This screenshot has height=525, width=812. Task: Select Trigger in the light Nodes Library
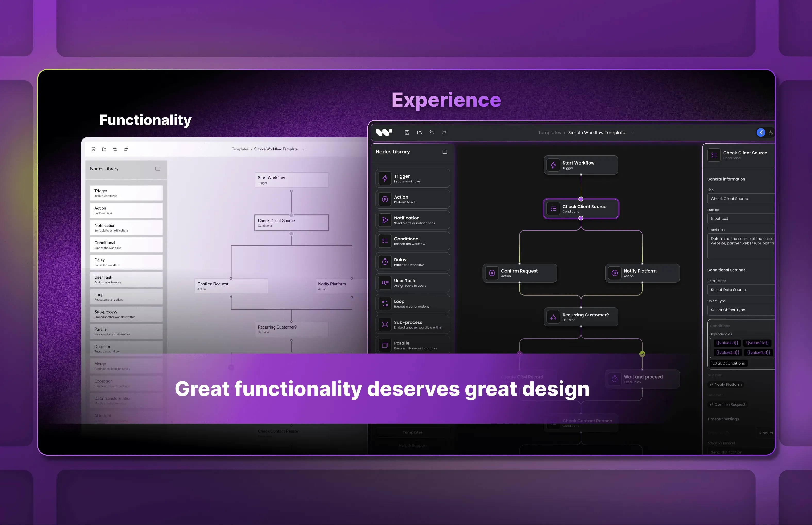(126, 193)
